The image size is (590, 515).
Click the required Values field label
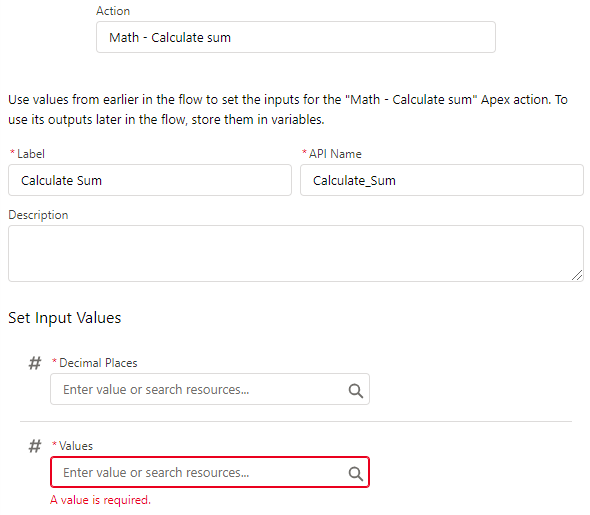tap(76, 446)
